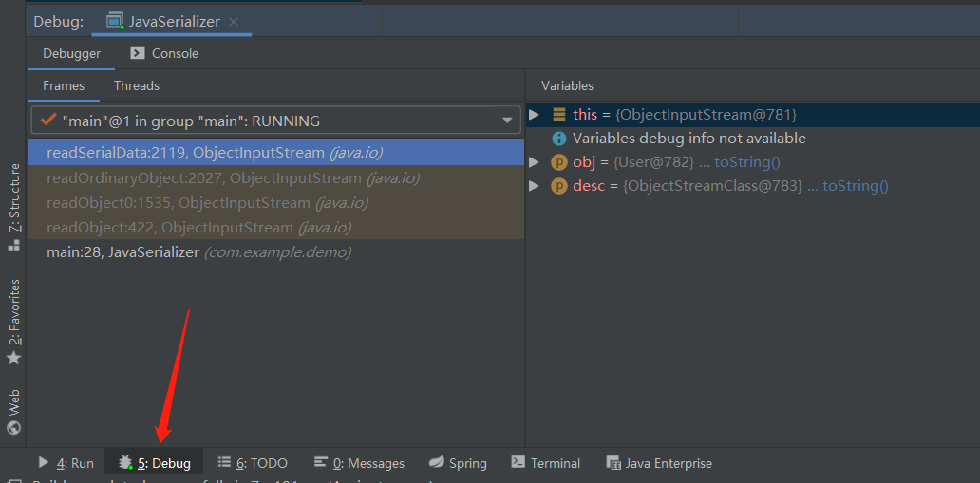This screenshot has width=980, height=483.
Task: Expand the obj User@782 variable
Action: point(534,162)
